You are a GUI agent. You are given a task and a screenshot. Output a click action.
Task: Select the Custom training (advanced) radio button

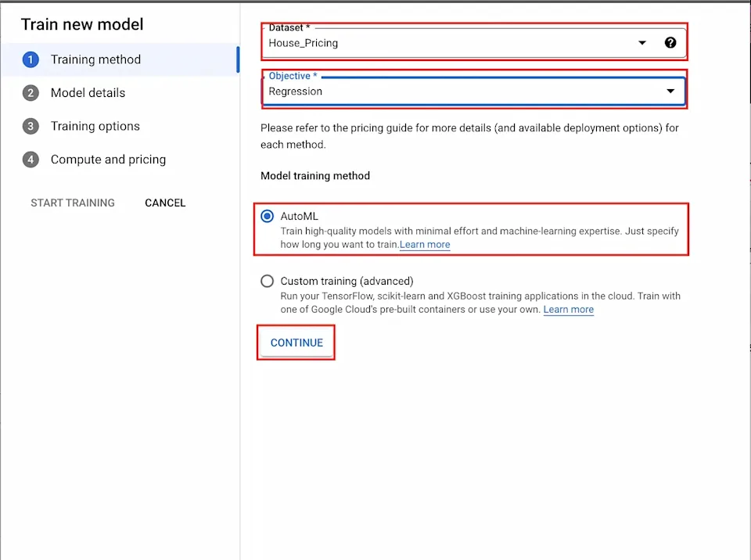(x=268, y=281)
